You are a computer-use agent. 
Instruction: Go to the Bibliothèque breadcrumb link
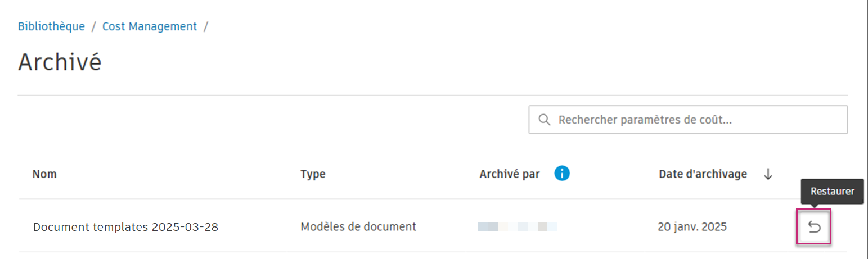[x=52, y=26]
